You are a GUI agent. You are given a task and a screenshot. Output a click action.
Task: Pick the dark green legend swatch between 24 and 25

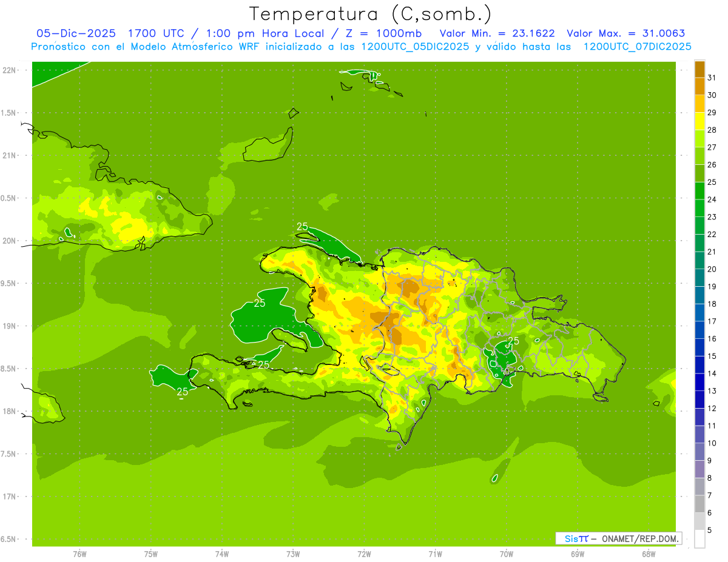point(699,190)
